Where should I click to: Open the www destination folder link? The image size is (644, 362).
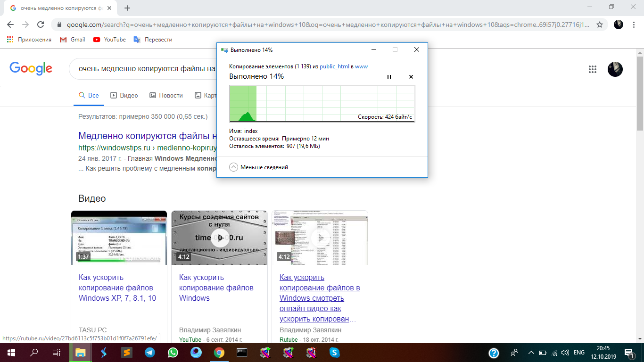coord(361,66)
